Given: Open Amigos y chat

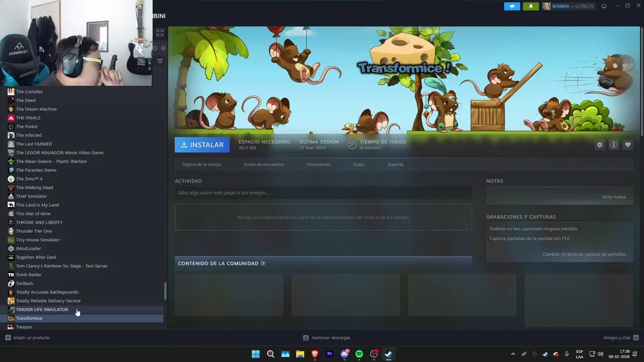Looking at the screenshot, I should 621,338.
